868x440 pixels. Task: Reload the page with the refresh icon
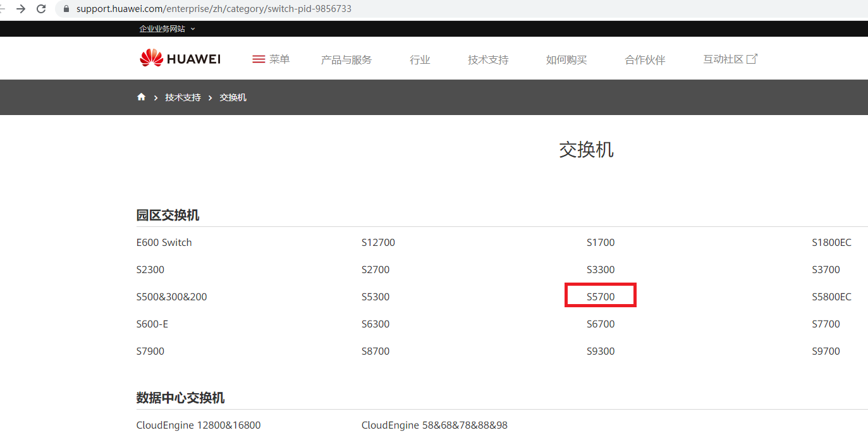coord(41,9)
